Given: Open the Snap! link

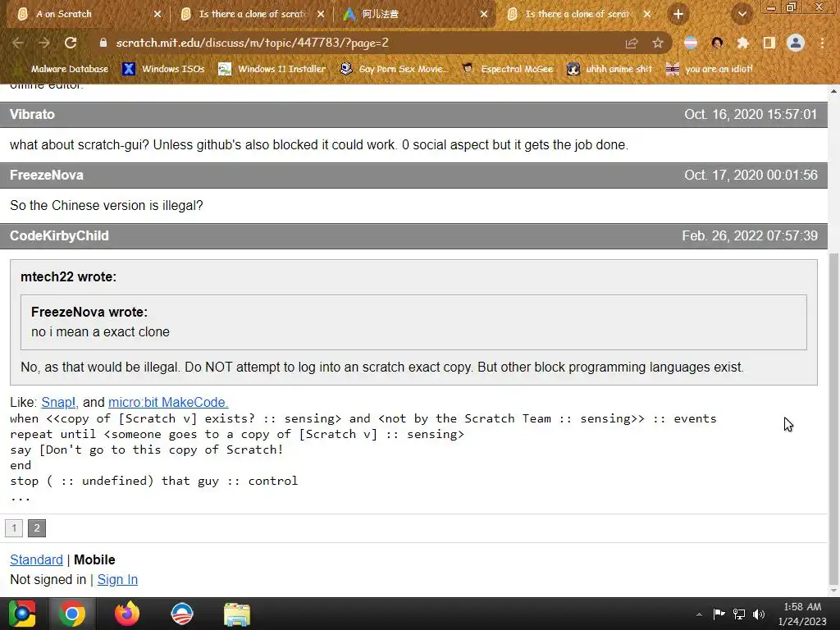Looking at the screenshot, I should (x=59, y=402).
